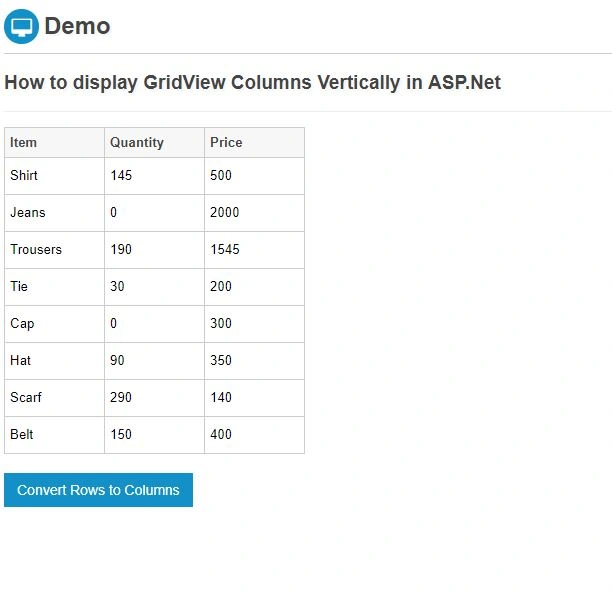Select the quantity value 145
Image resolution: width=612 pixels, height=591 pixels.
click(x=121, y=175)
